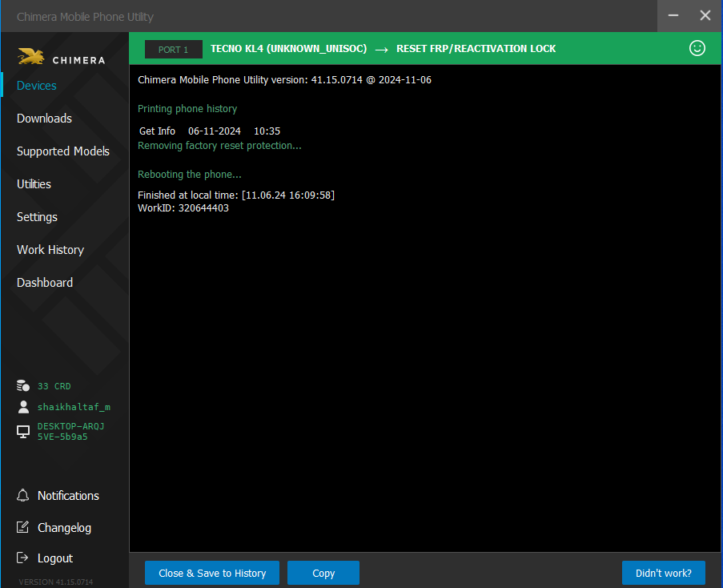Close the Chimera Mobile Phone Utility window
The image size is (723, 588).
tap(705, 16)
